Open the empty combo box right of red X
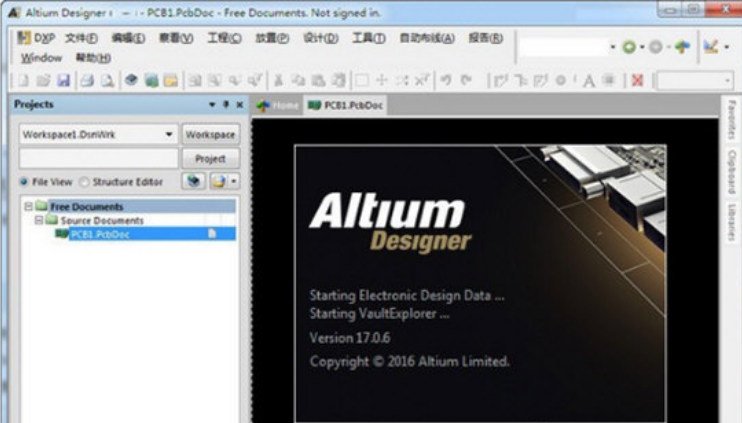 (695, 80)
